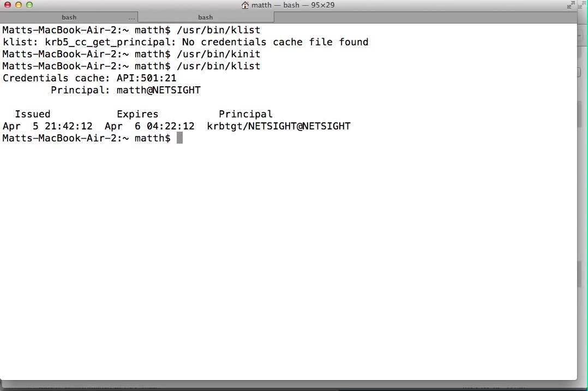
Task: Click the matth@NETSIGHT principal text
Action: tap(158, 90)
